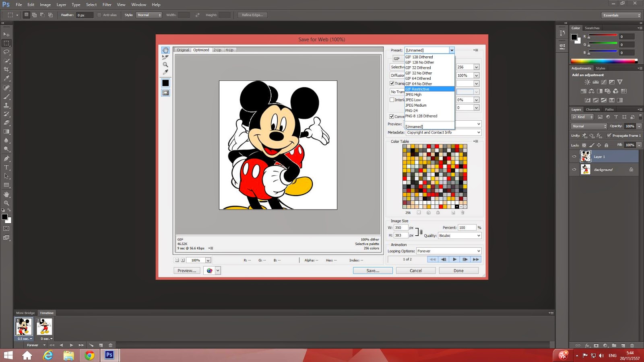Viewport: 644px width, 362px height.
Task: Switch to the 4-Up tab
Action: tap(229, 50)
